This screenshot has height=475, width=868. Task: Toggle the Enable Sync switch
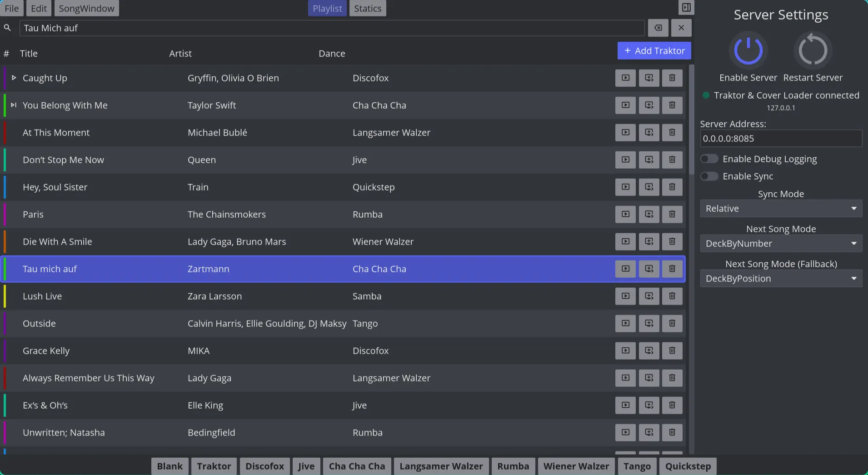(709, 176)
